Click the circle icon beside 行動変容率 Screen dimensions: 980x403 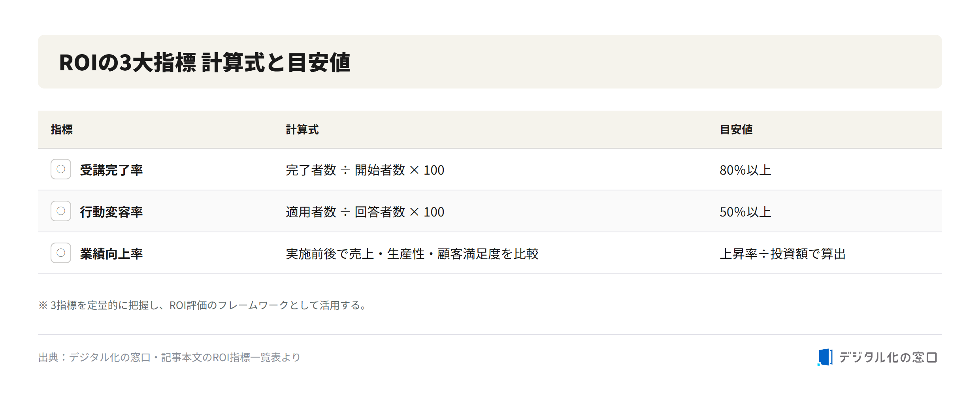[x=61, y=211]
